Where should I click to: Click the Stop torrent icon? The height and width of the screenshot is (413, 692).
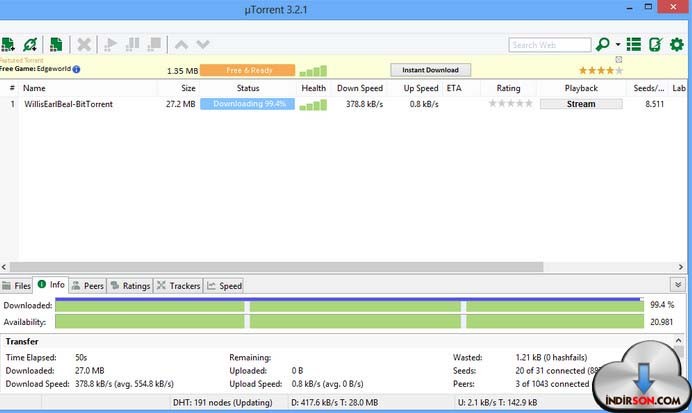click(154, 45)
